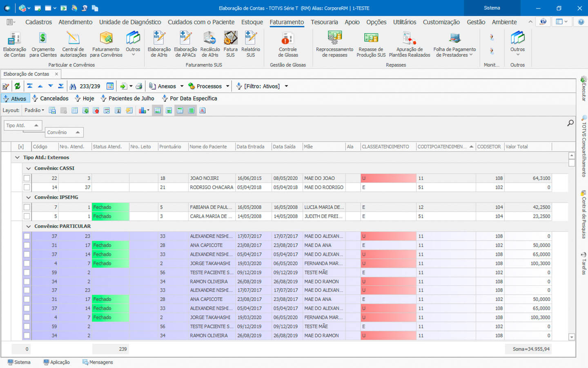Tick checkbox for FABIANA DE PAUL row
The height and width of the screenshot is (368, 588).
point(27,207)
